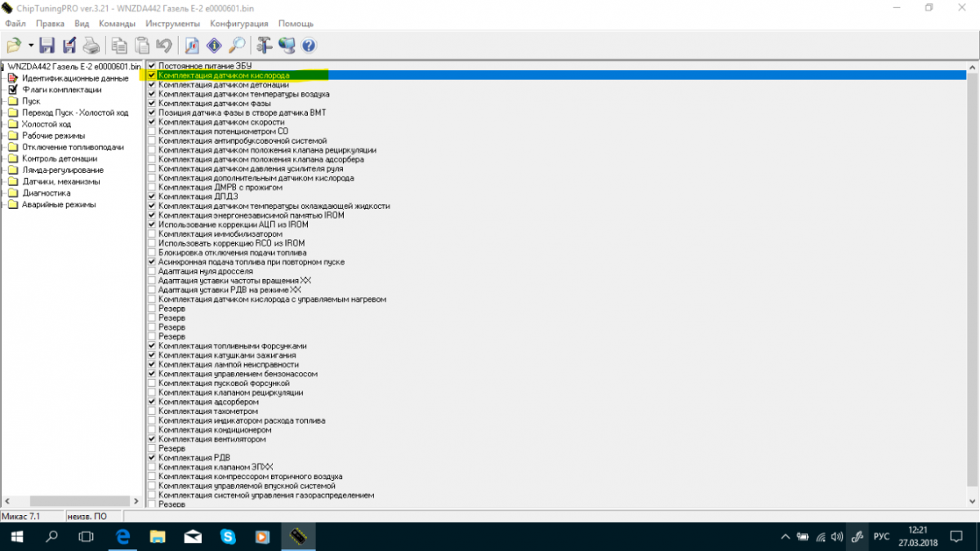Open the blue question mark Help icon

(309, 45)
